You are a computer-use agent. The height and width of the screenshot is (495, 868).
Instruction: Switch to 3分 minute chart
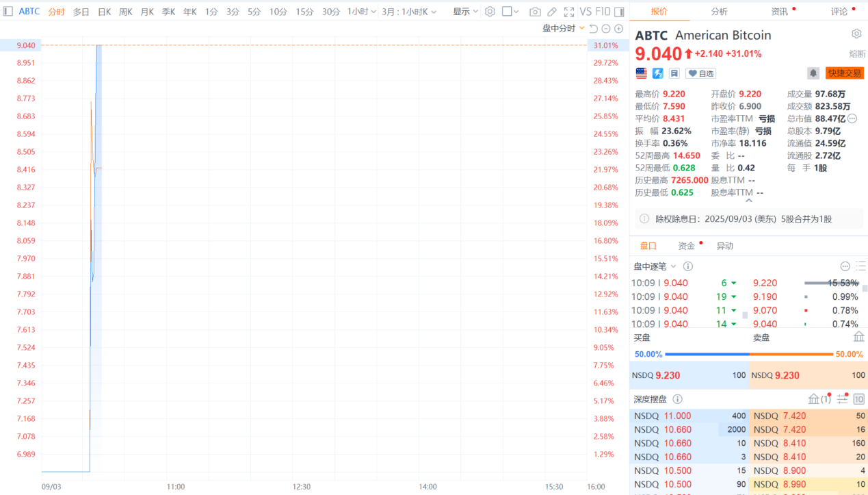pos(233,12)
